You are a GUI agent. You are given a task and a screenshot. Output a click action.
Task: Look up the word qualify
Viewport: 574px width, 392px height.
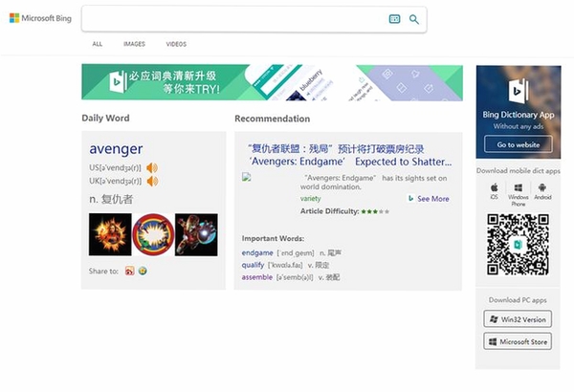[253, 265]
